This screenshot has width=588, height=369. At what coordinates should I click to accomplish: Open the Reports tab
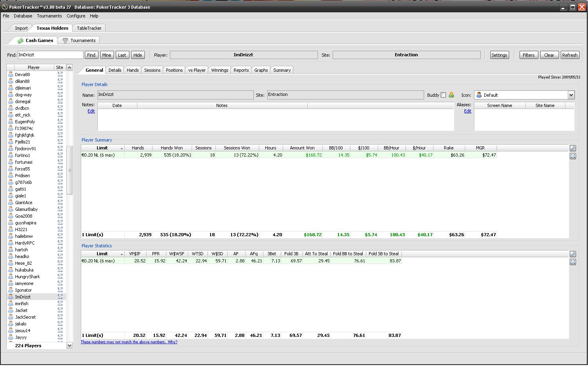coord(241,70)
